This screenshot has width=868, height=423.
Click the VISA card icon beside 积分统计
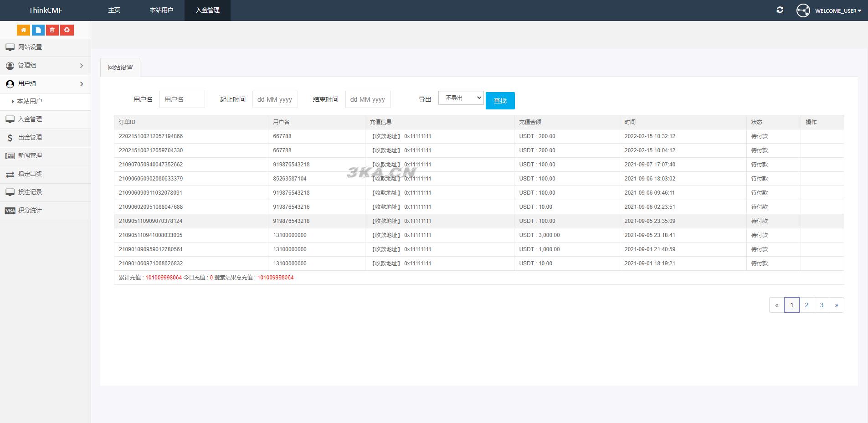coord(10,211)
